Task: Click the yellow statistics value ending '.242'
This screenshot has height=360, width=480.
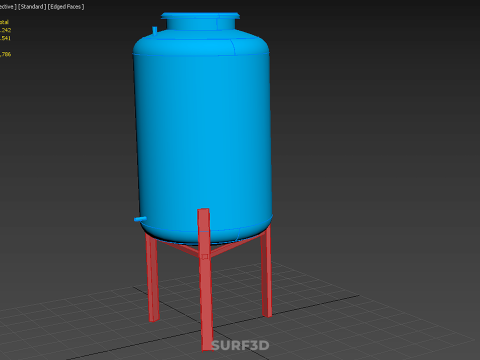Action: tap(5, 30)
